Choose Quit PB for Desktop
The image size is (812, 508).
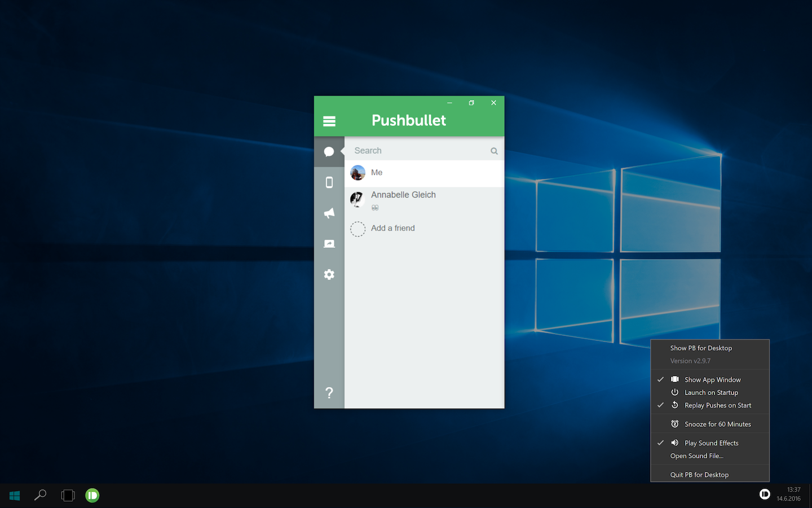click(x=710, y=475)
